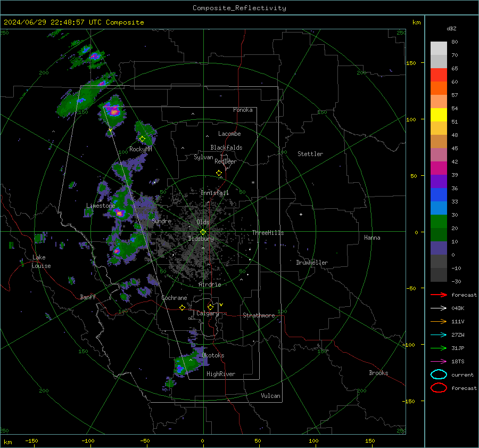Click the 80 dBZ light gray color swatch
The height and width of the screenshot is (448, 479).
pos(439,48)
